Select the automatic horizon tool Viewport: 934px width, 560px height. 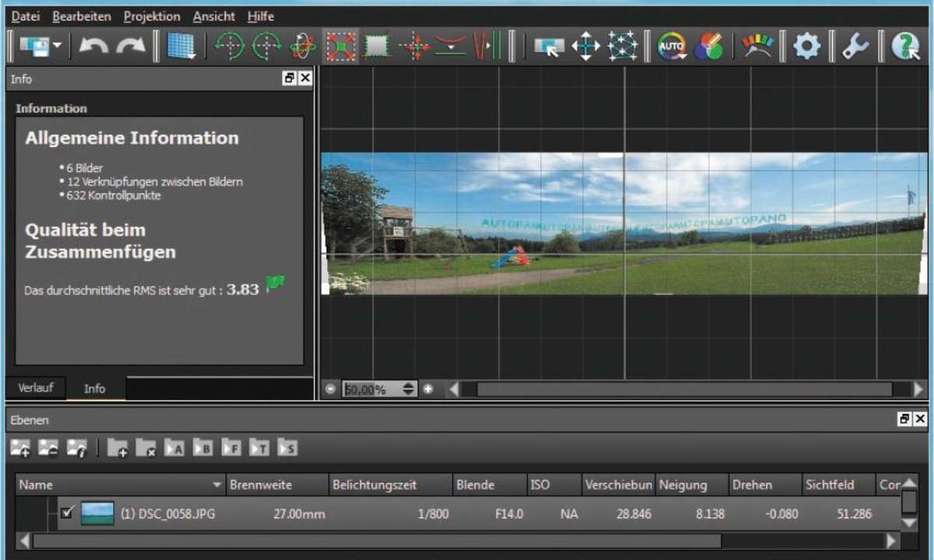tap(450, 47)
